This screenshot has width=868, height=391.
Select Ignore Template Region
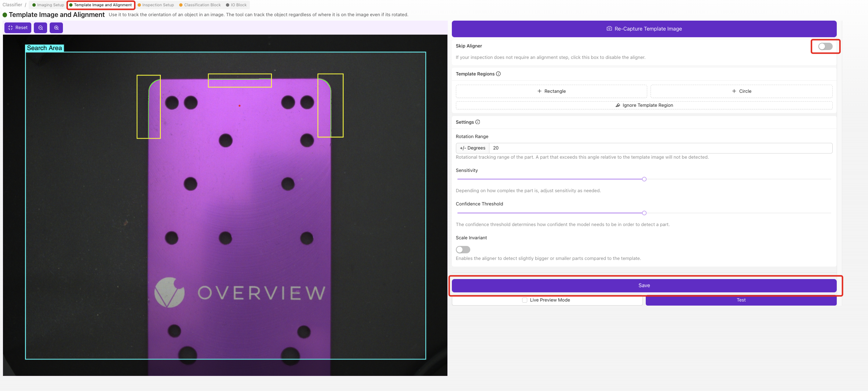(x=644, y=105)
